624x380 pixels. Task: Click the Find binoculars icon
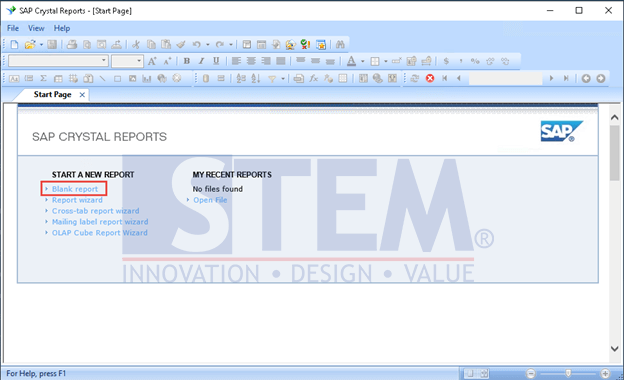(340, 45)
